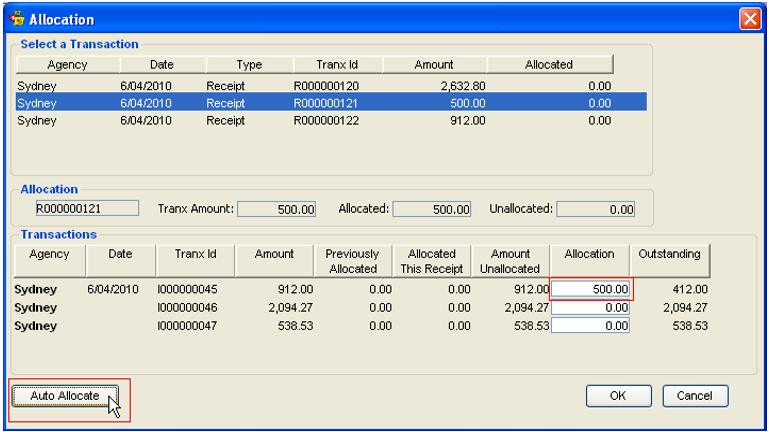Close the Allocation dialog
This screenshot has height=432, width=769.
point(750,19)
